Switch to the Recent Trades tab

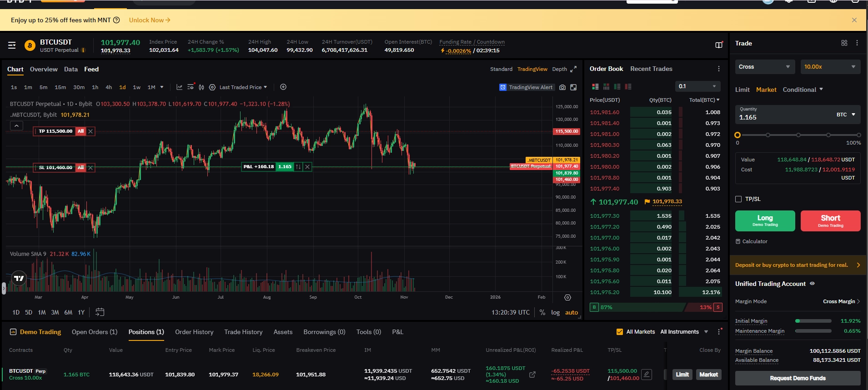(x=651, y=69)
